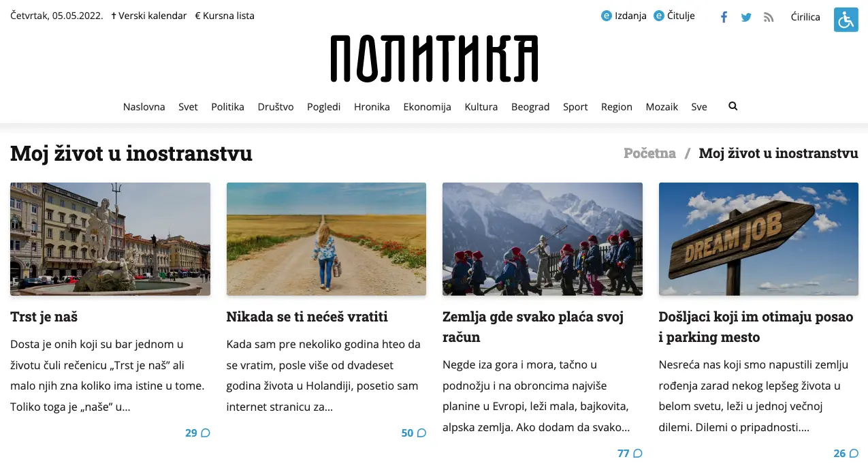Click the comment bubble next to 50
The image size is (868, 470).
tap(421, 433)
